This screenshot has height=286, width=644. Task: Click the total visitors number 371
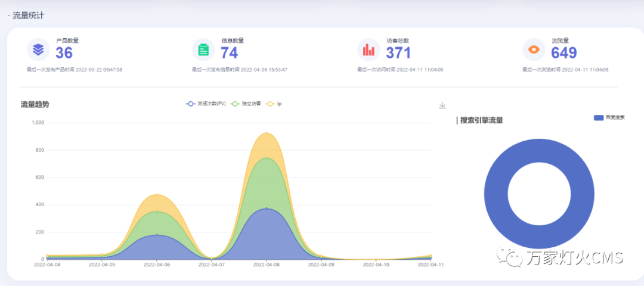tap(398, 53)
